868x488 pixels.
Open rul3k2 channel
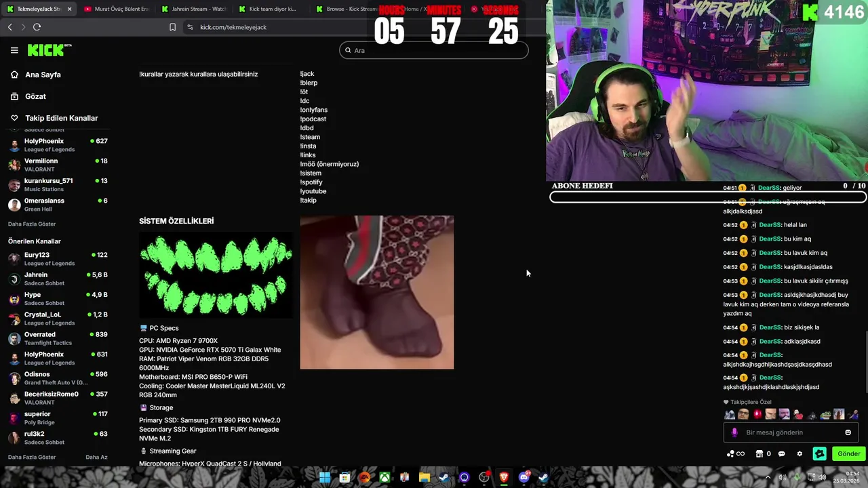pyautogui.click(x=58, y=438)
